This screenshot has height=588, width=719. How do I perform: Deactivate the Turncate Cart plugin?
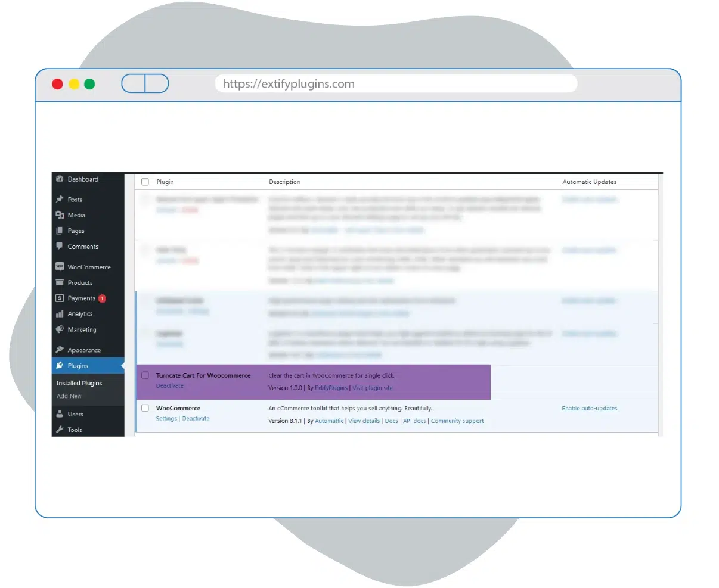(x=170, y=386)
